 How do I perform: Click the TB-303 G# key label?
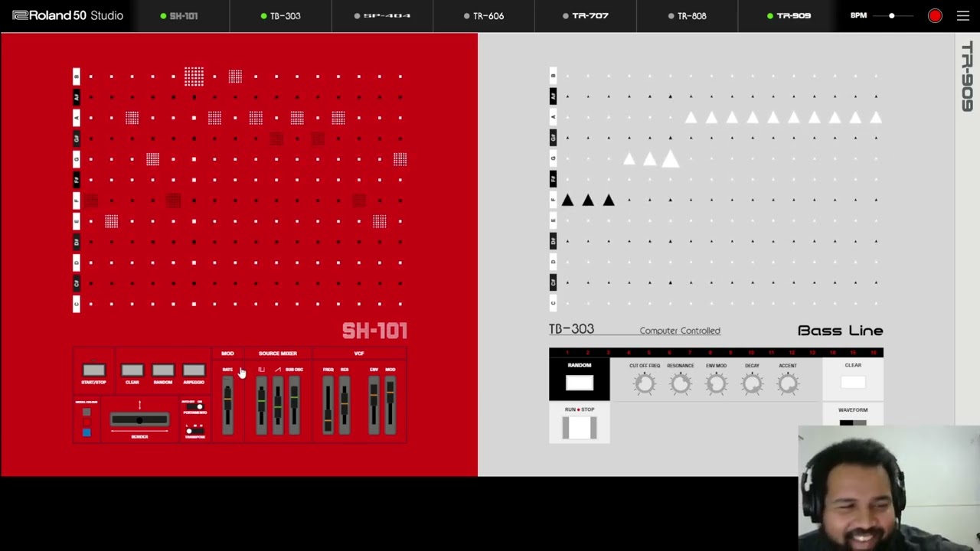(x=553, y=138)
